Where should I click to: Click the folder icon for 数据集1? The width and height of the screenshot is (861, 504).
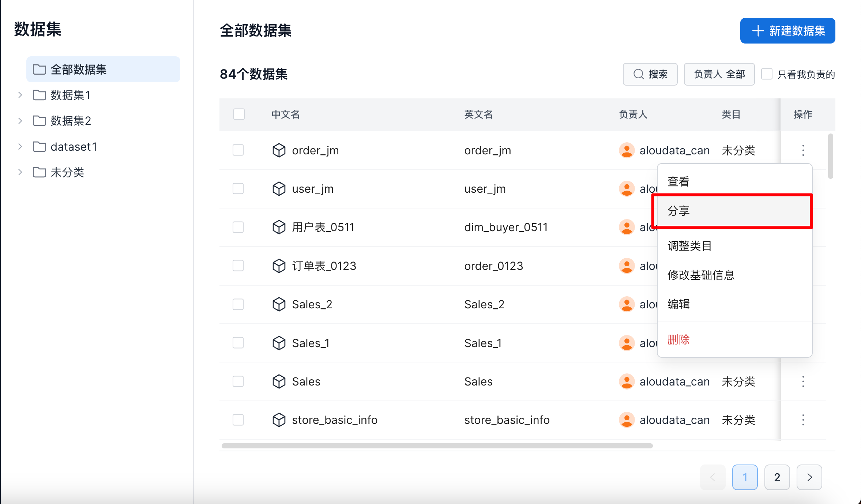39,95
